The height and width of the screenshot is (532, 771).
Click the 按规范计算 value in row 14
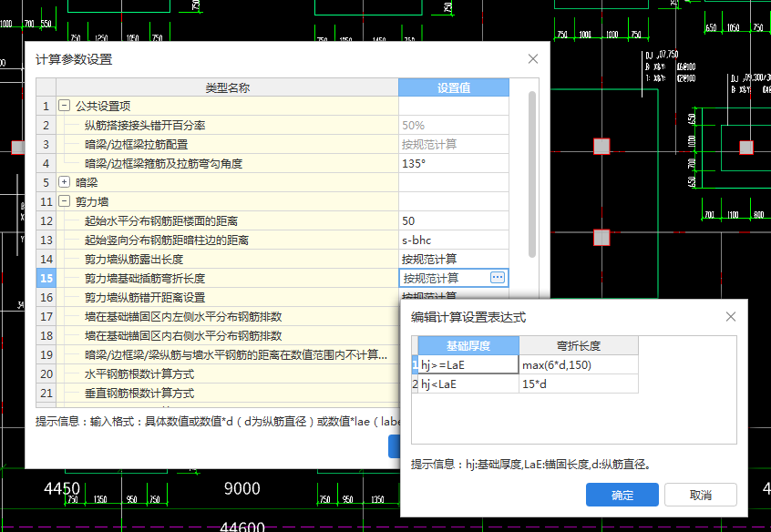453,259
